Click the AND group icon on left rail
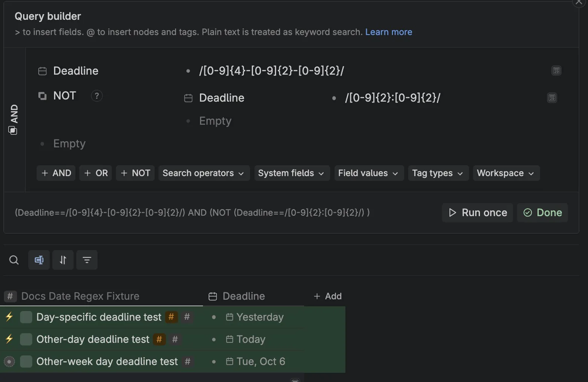Screen dimensions: 588x382 (x=13, y=130)
